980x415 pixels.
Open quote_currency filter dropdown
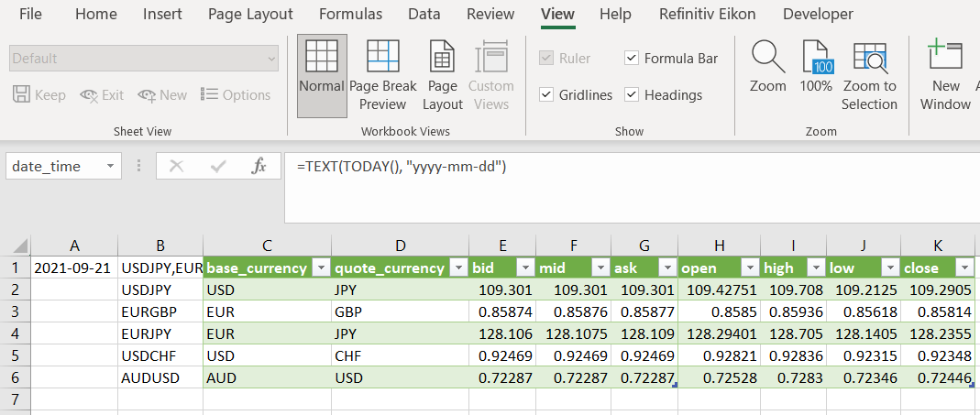[x=459, y=268]
